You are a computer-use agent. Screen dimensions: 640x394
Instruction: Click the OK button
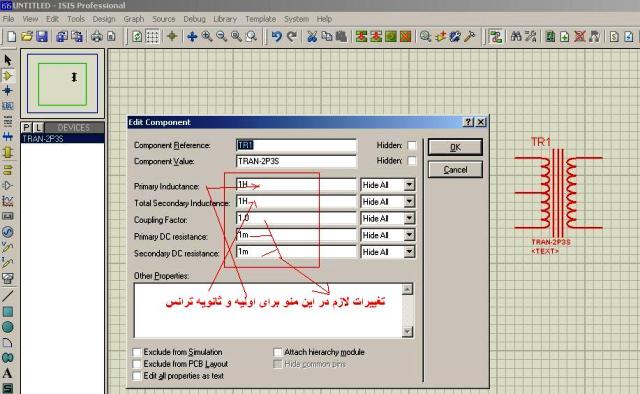pos(455,147)
